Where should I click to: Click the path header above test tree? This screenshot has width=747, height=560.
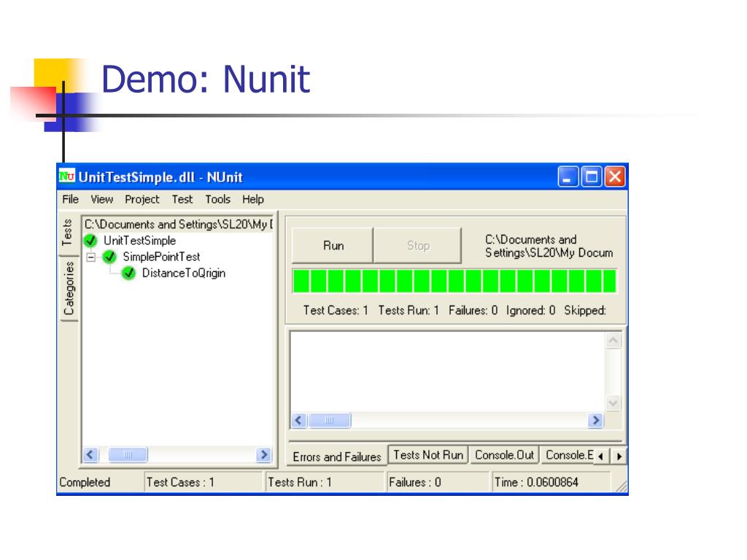179,225
